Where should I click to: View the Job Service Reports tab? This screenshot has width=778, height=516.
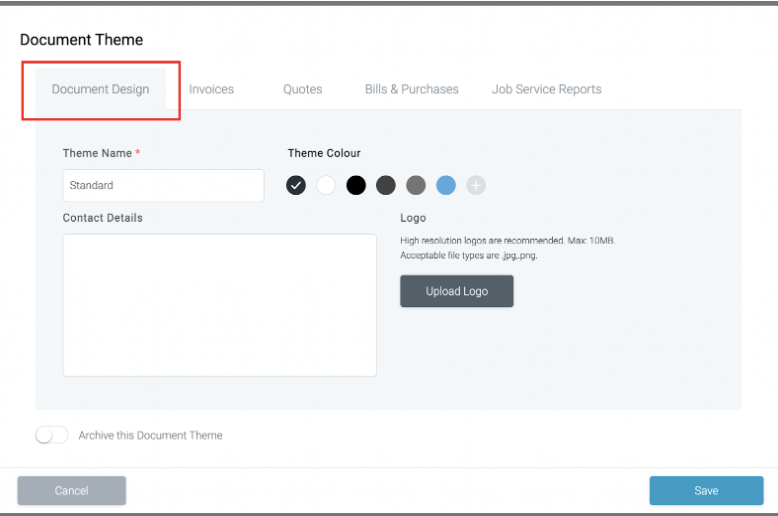pos(546,89)
